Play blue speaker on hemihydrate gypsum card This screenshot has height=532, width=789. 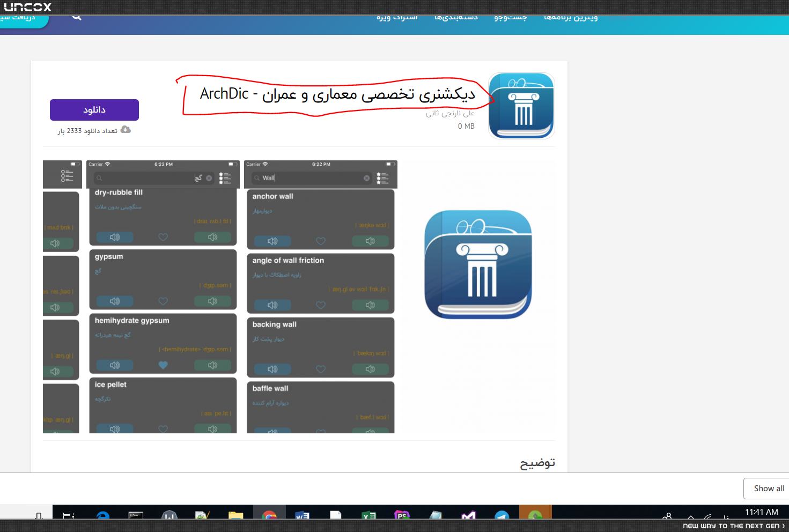115,365
